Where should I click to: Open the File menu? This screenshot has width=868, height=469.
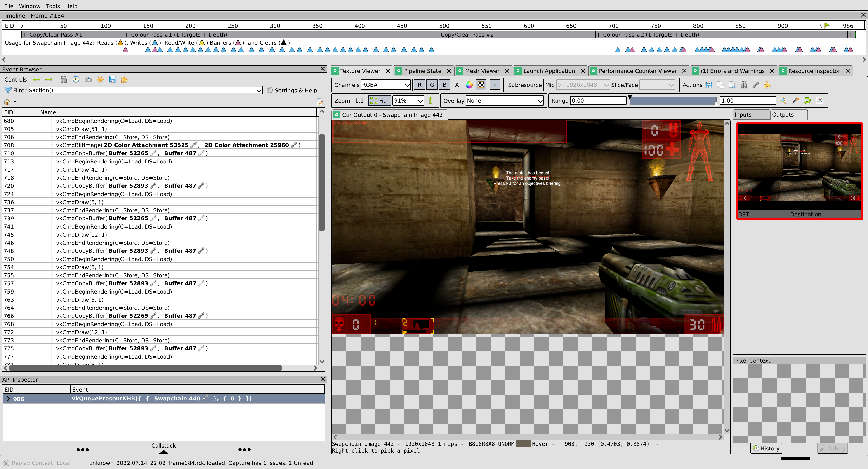tap(9, 6)
